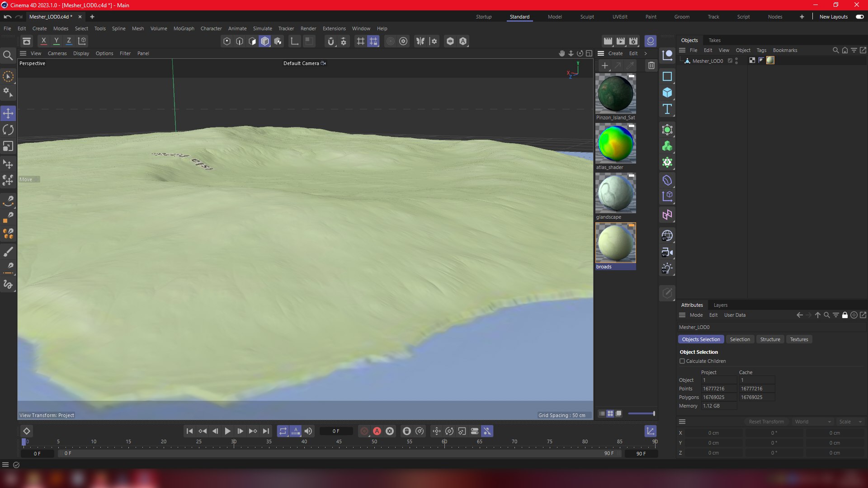Add a Camera object icon
The width and height of the screenshot is (868, 488).
pyautogui.click(x=667, y=252)
